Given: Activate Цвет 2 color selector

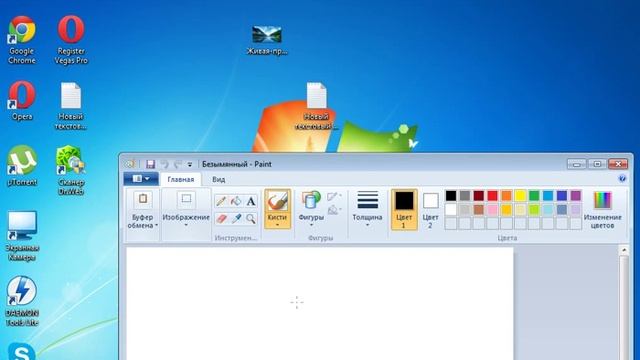Looking at the screenshot, I should (430, 210).
